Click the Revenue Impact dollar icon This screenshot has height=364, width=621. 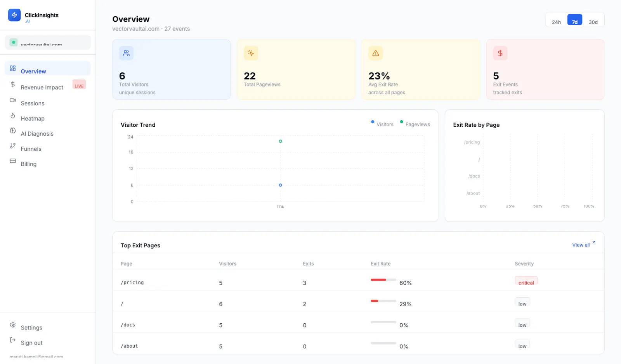tap(13, 84)
